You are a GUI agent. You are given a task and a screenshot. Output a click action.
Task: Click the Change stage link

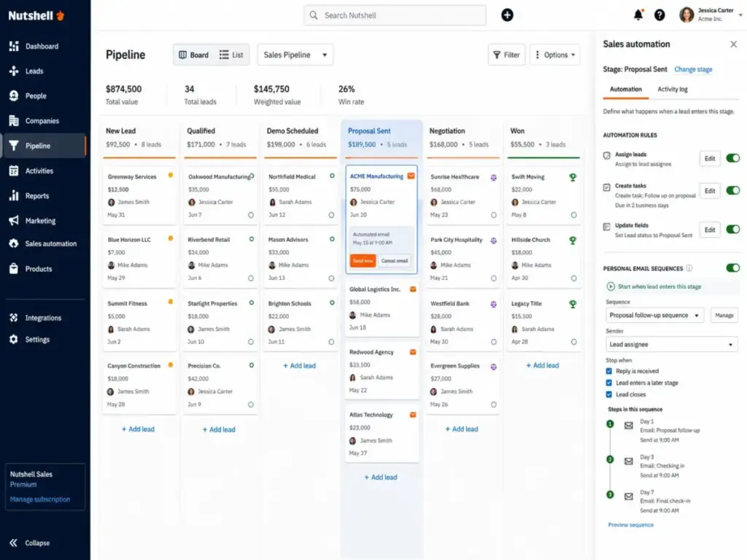(693, 69)
